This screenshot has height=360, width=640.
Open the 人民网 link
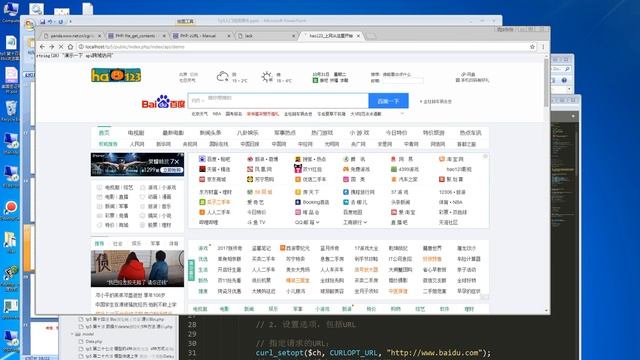pyautogui.click(x=137, y=144)
